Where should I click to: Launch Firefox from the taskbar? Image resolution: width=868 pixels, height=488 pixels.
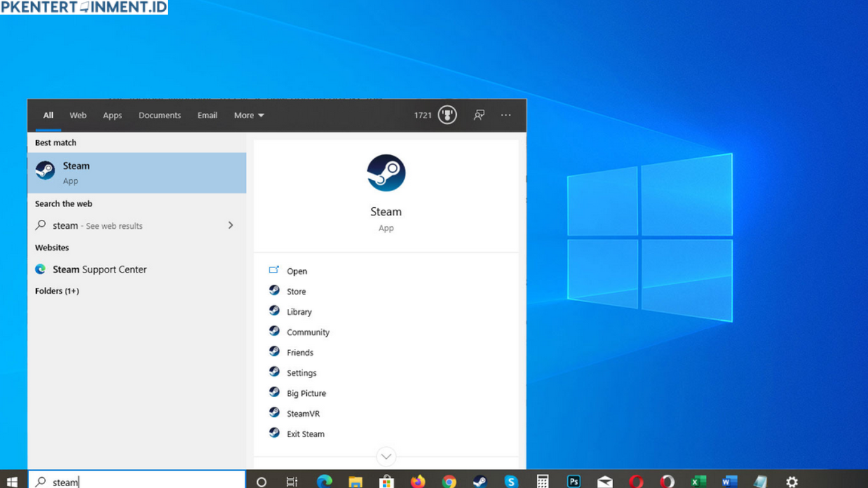417,482
